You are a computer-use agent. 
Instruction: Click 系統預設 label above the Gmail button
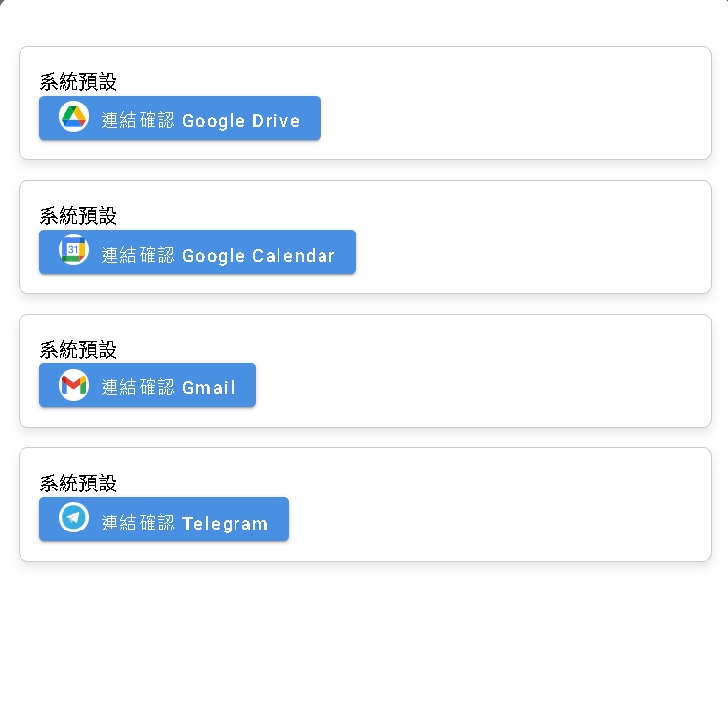pyautogui.click(x=78, y=350)
